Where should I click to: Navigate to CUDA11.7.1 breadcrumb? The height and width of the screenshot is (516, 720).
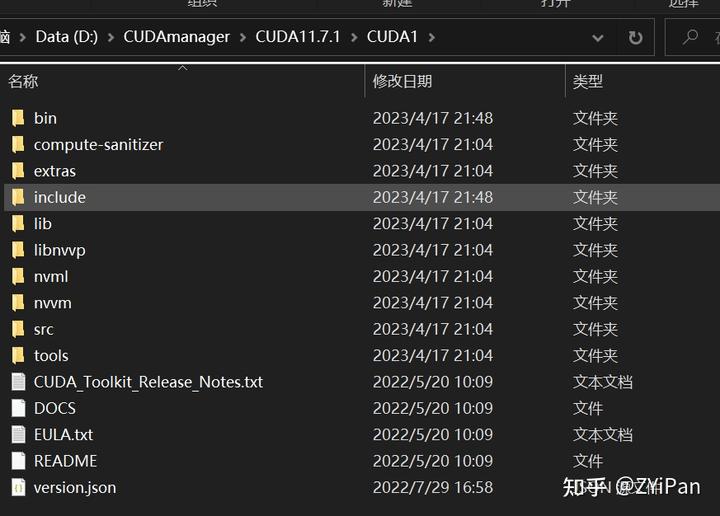tap(298, 37)
